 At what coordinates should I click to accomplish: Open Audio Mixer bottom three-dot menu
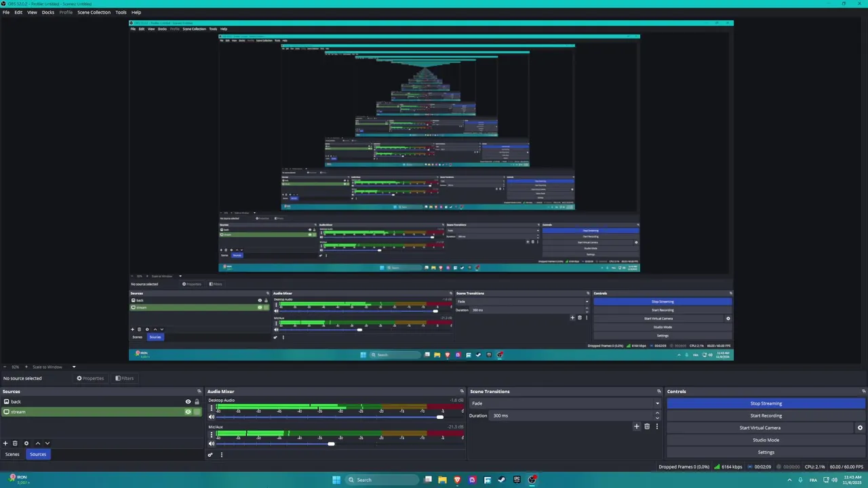click(221, 455)
